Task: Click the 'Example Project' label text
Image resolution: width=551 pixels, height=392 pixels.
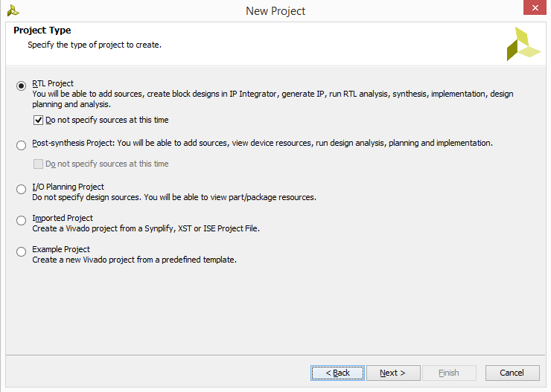Action: 61,249
